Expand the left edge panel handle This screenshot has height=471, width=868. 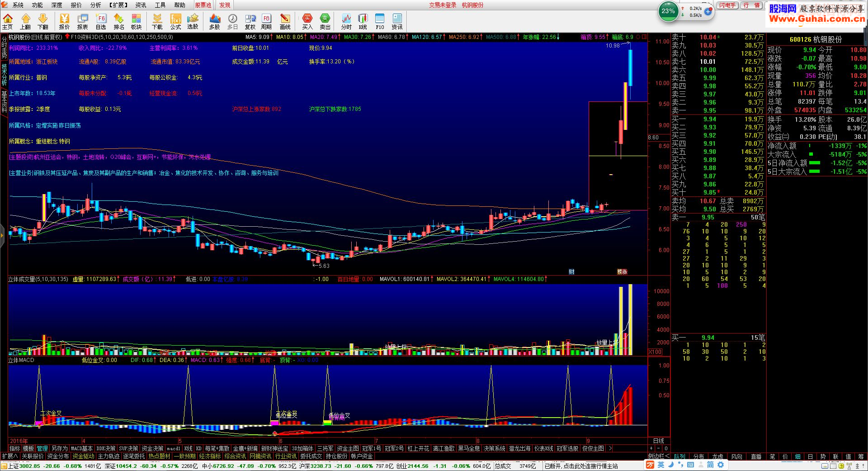pyautogui.click(x=2, y=235)
